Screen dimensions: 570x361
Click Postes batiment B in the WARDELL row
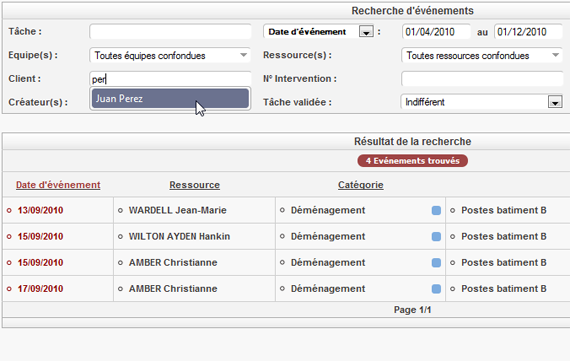(x=504, y=210)
